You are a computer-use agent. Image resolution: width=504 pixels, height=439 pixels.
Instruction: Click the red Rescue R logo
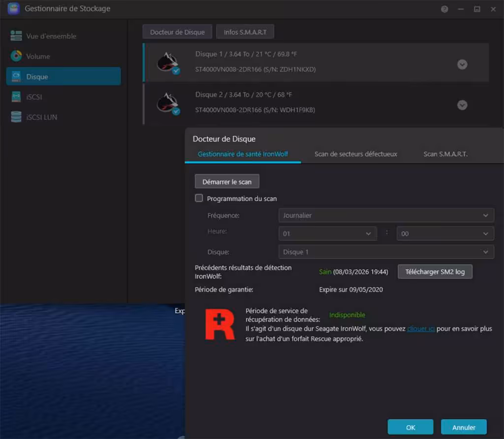point(220,324)
